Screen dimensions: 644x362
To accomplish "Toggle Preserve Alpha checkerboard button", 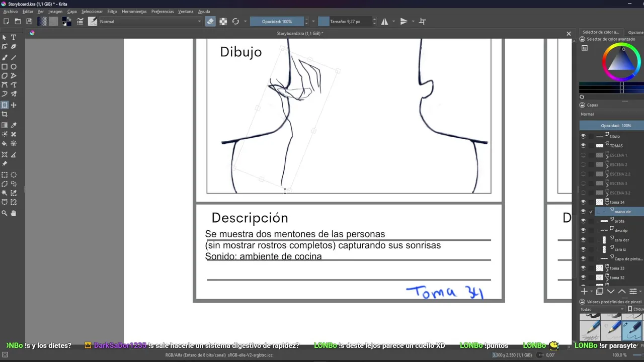I will click(x=223, y=22).
